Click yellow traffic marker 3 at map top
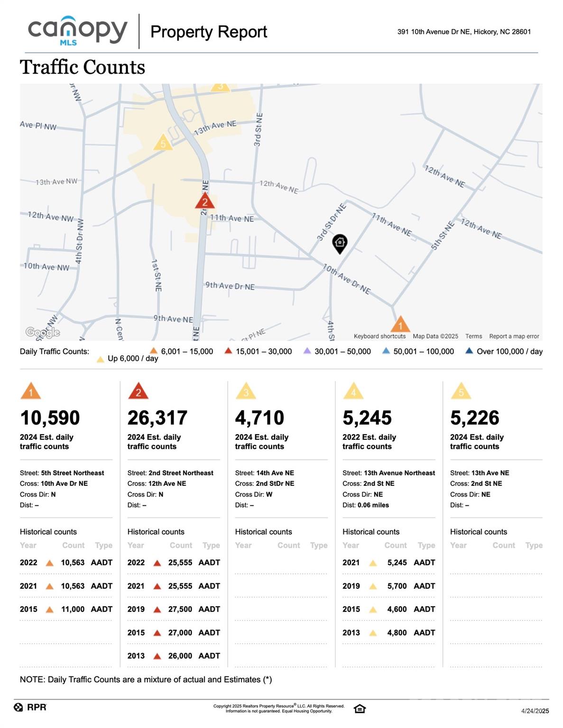The image size is (563, 728). point(220,87)
